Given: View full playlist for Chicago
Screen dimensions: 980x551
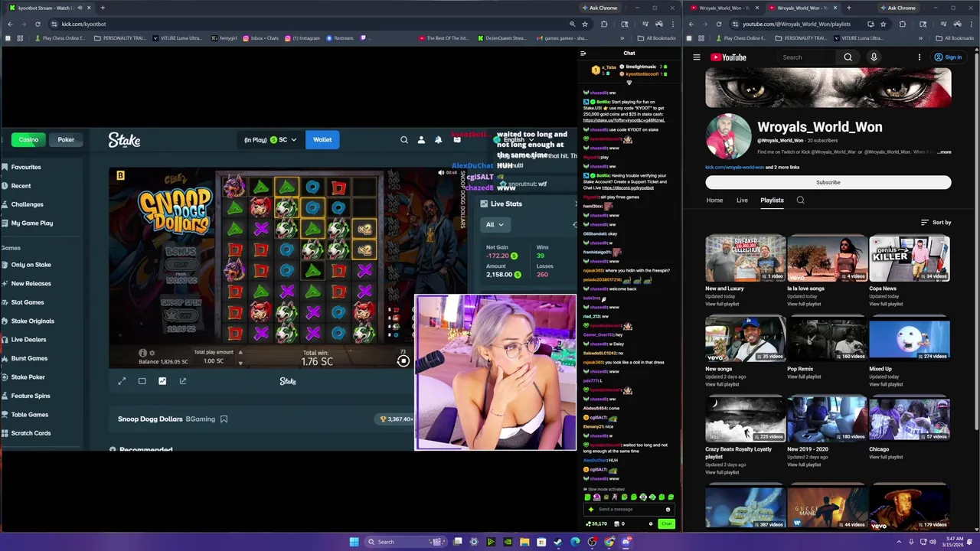Looking at the screenshot, I should [x=886, y=457].
